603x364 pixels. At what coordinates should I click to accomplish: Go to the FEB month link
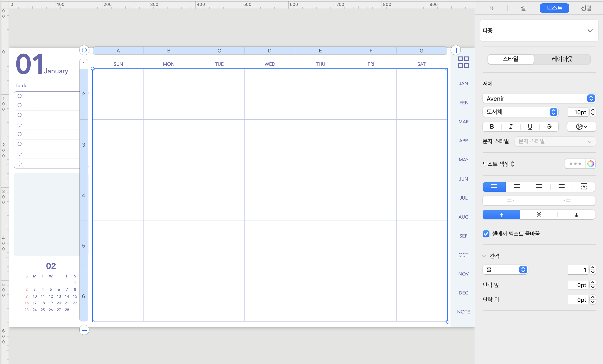pos(463,103)
